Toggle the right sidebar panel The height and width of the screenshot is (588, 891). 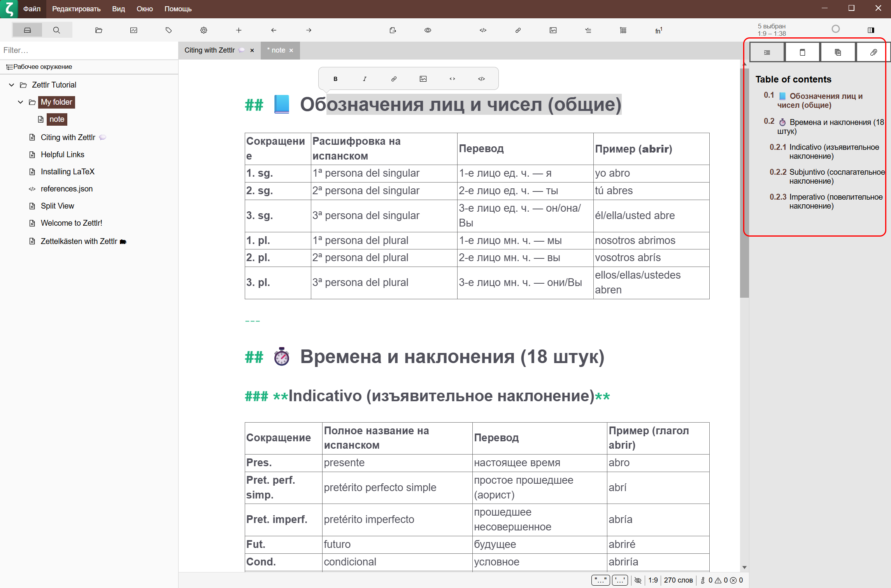(x=871, y=30)
